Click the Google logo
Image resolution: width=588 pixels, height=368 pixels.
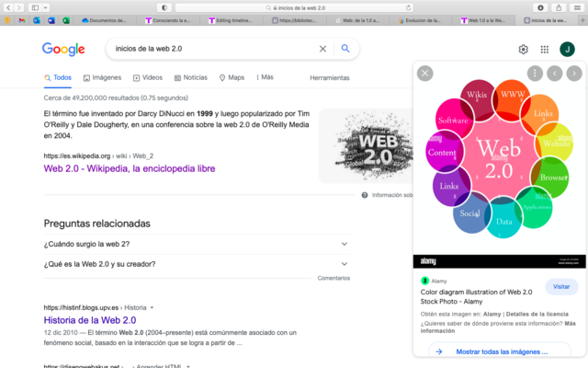[x=63, y=49]
